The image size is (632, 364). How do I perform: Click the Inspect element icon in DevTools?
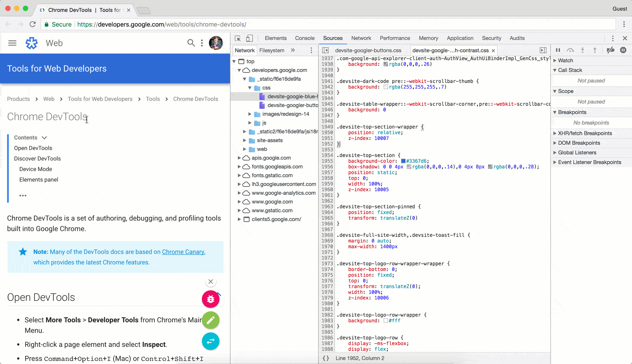pos(237,38)
